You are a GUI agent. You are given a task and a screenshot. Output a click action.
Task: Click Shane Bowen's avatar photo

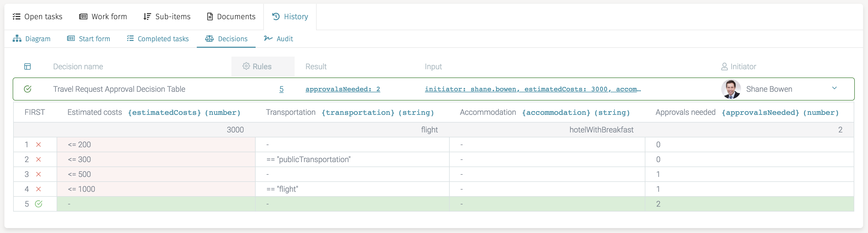pos(731,89)
